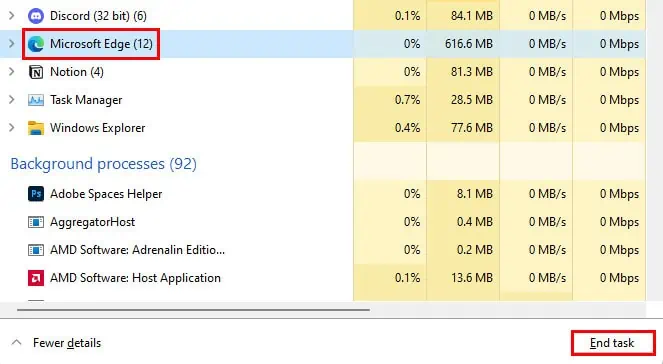Click the Microsoft Edge icon
Image resolution: width=663 pixels, height=364 pixels.
tap(36, 44)
